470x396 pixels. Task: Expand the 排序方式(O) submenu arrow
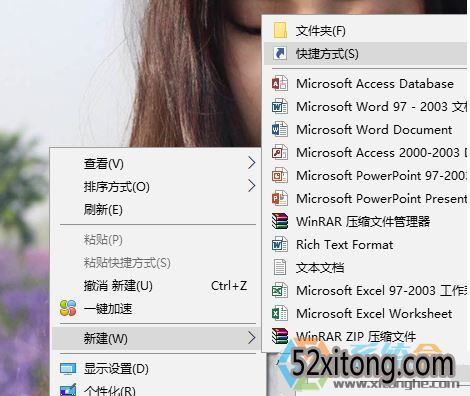(x=252, y=186)
